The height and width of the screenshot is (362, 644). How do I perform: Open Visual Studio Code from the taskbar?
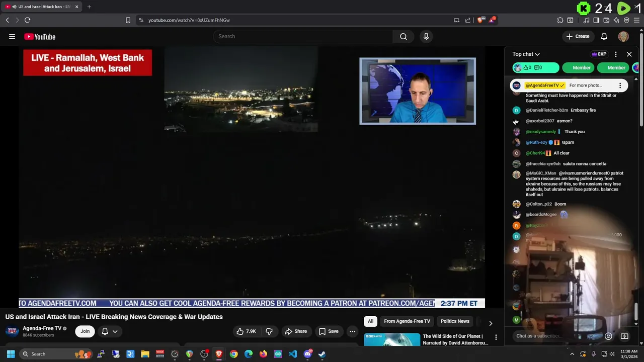(293, 354)
